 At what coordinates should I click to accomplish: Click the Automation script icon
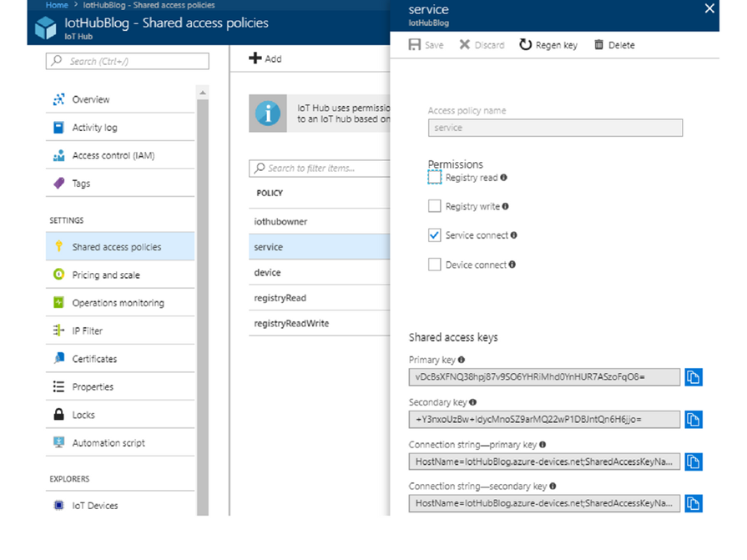coord(58,442)
